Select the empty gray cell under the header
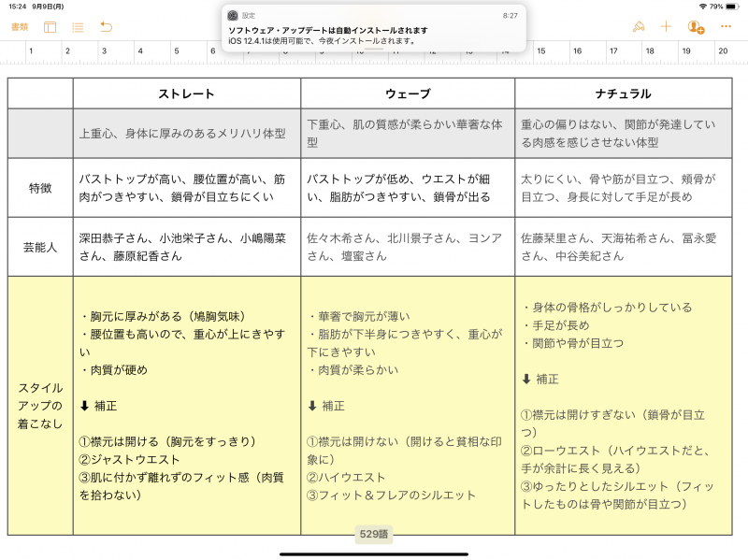748x560 pixels. tap(40, 134)
